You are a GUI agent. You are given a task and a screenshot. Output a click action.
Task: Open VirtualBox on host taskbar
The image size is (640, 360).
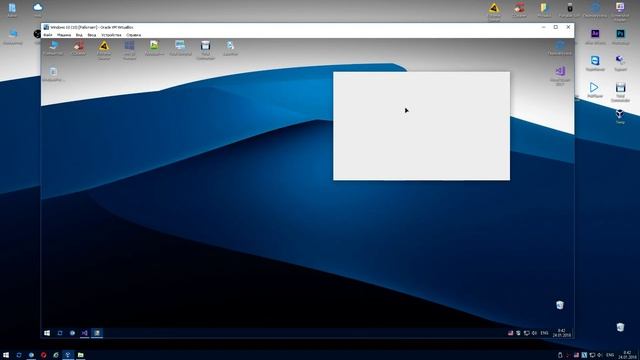click(68, 355)
